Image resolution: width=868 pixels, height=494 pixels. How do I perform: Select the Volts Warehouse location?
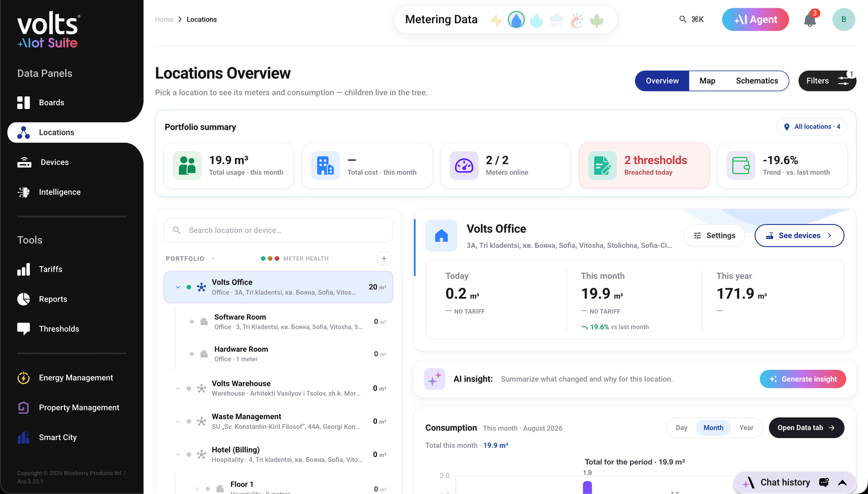click(278, 388)
